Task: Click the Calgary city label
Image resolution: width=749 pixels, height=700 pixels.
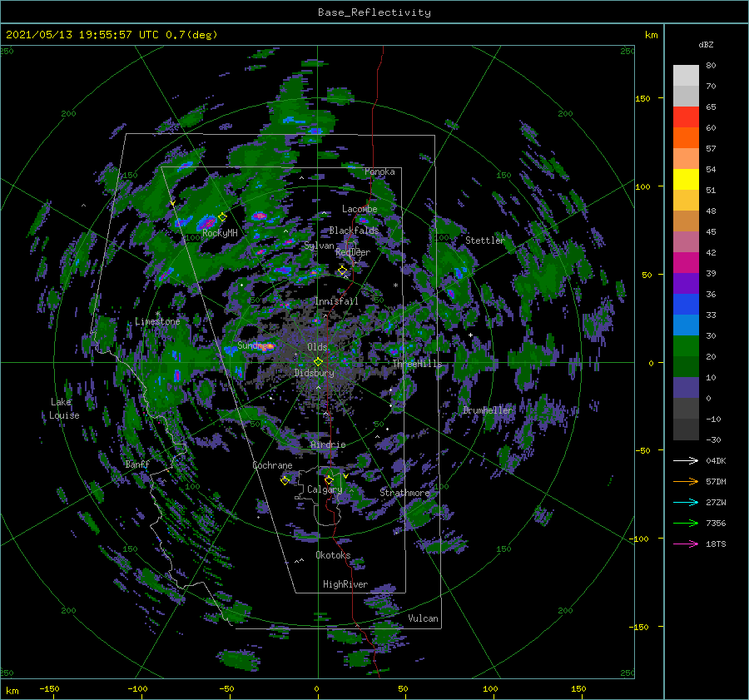Action: tap(325, 489)
